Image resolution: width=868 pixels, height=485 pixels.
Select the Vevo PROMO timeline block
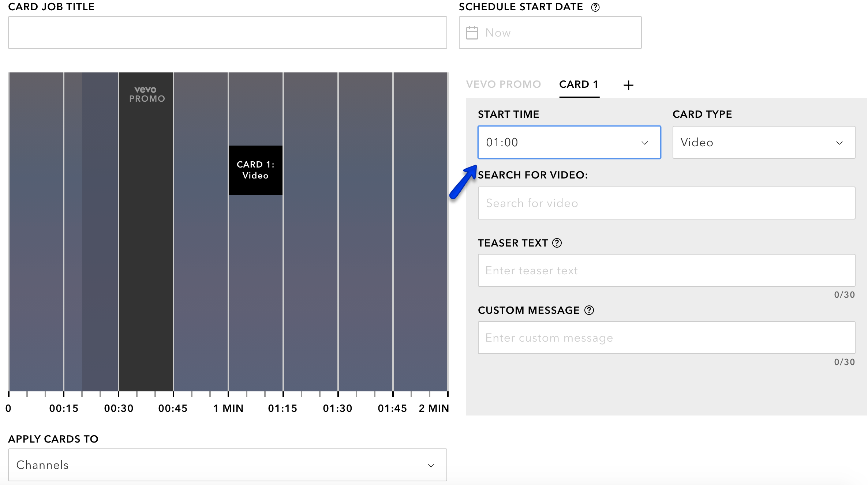click(146, 232)
